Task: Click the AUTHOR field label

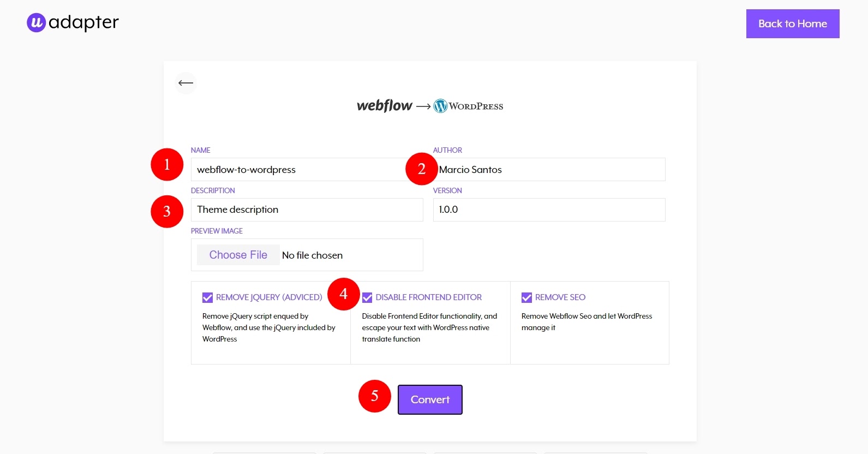Action: coord(447,150)
